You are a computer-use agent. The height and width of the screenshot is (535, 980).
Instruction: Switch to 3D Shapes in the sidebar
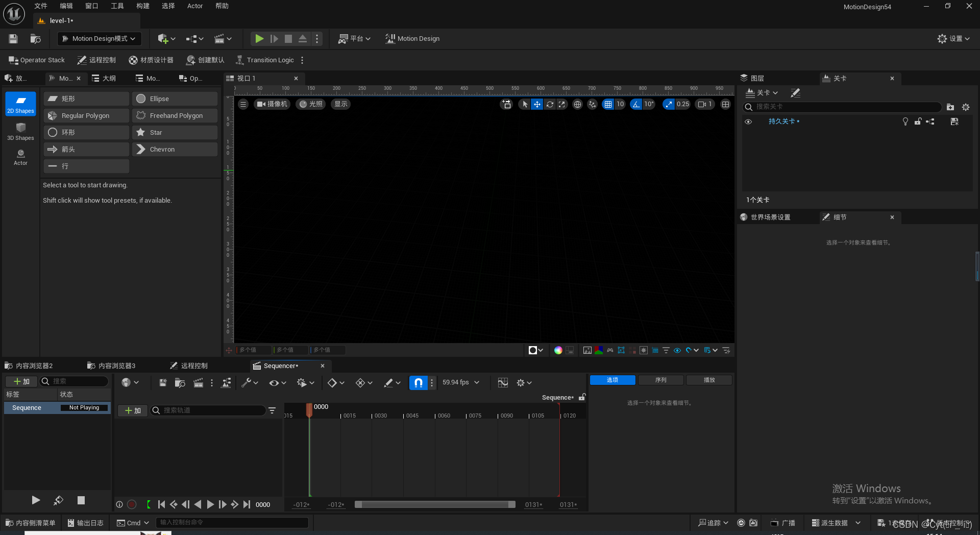coord(20,130)
